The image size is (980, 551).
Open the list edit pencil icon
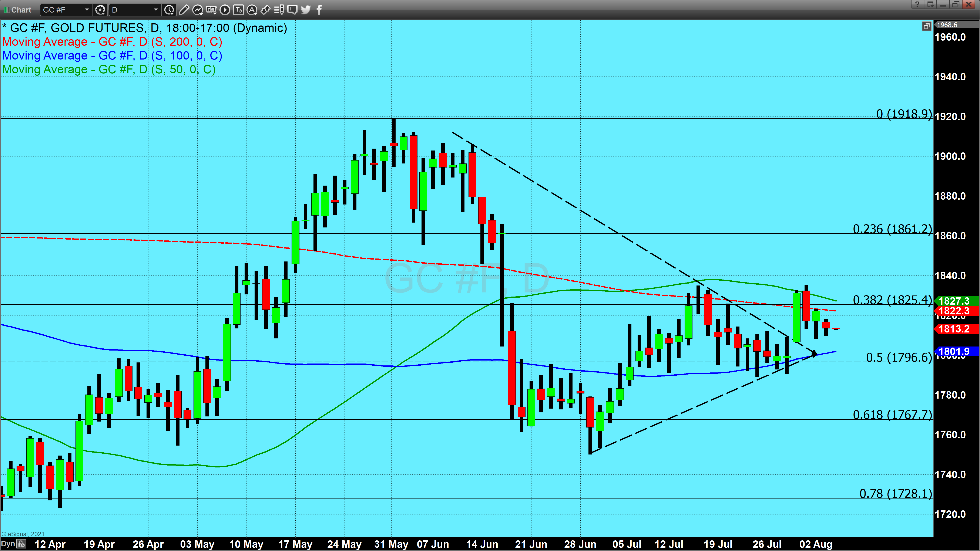click(279, 10)
